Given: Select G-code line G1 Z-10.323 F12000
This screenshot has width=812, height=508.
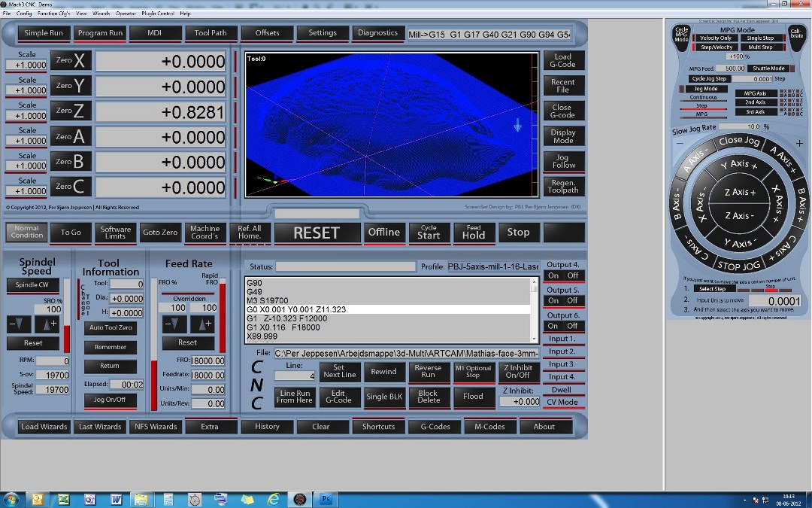Looking at the screenshot, I should 387,318.
